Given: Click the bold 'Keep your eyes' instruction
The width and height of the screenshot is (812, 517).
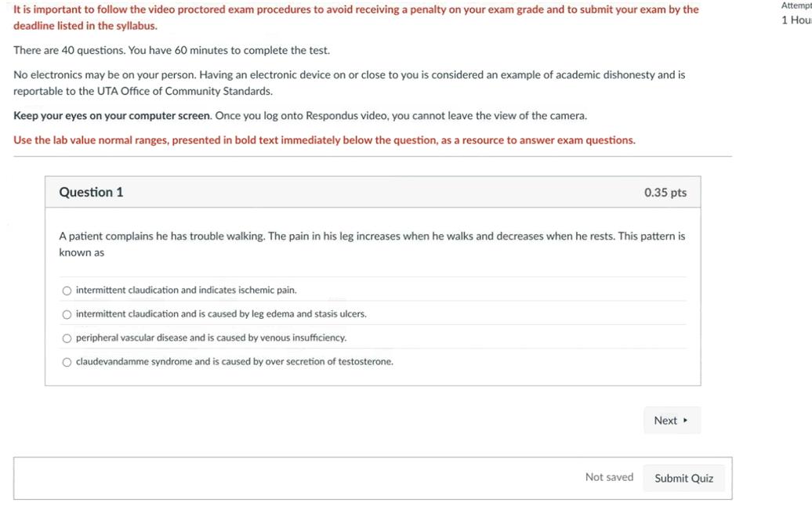Looking at the screenshot, I should [112, 116].
